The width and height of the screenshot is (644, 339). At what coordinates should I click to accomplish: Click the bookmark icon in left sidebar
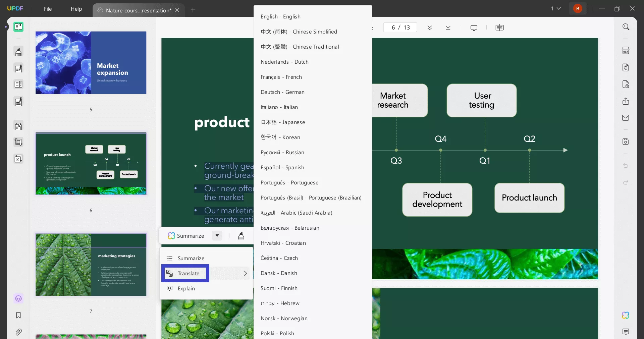tap(18, 315)
